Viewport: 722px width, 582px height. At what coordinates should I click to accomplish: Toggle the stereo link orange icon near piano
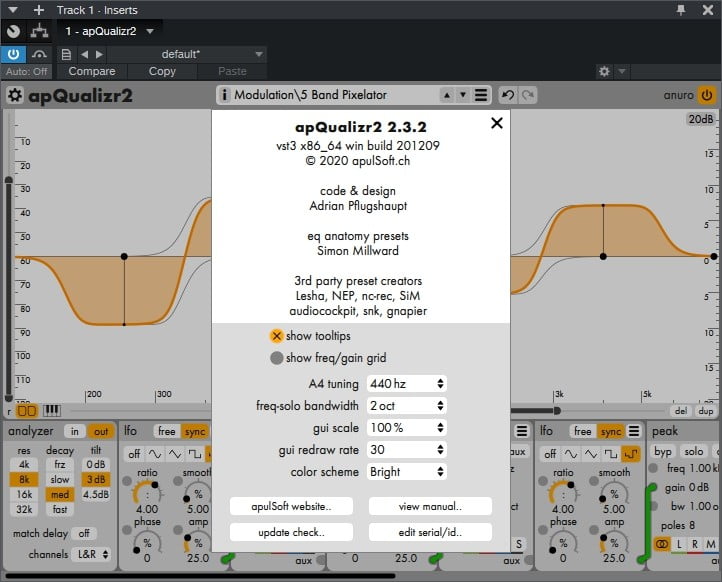click(27, 410)
